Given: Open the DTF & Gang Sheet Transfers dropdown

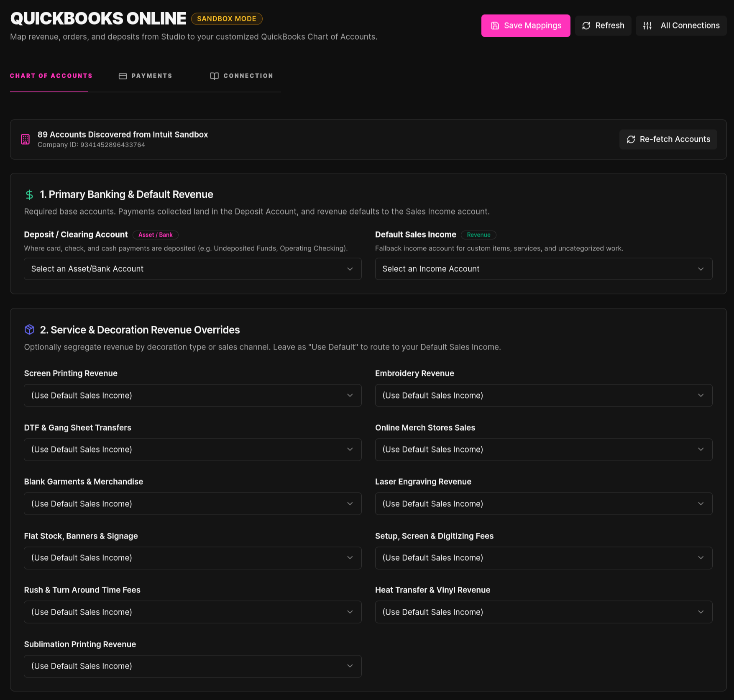Looking at the screenshot, I should 192,450.
